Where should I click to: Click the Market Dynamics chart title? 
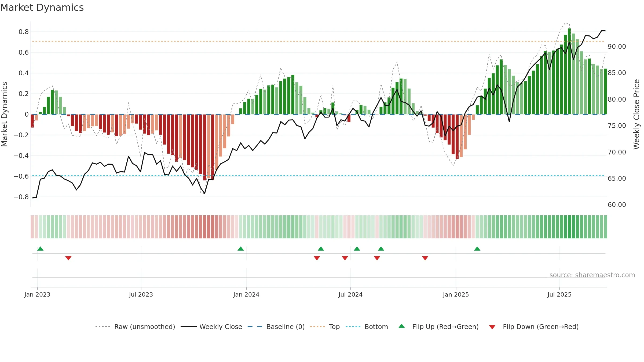(42, 8)
